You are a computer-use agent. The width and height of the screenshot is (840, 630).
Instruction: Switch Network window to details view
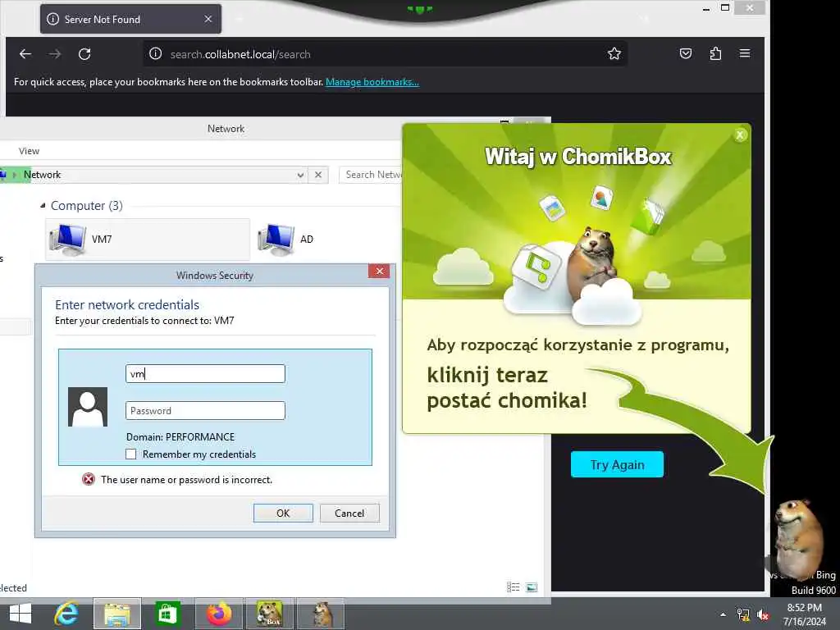(x=513, y=587)
